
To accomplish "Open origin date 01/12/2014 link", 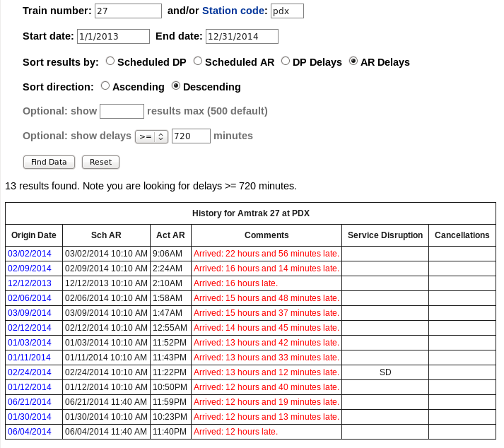I will pos(30,387).
